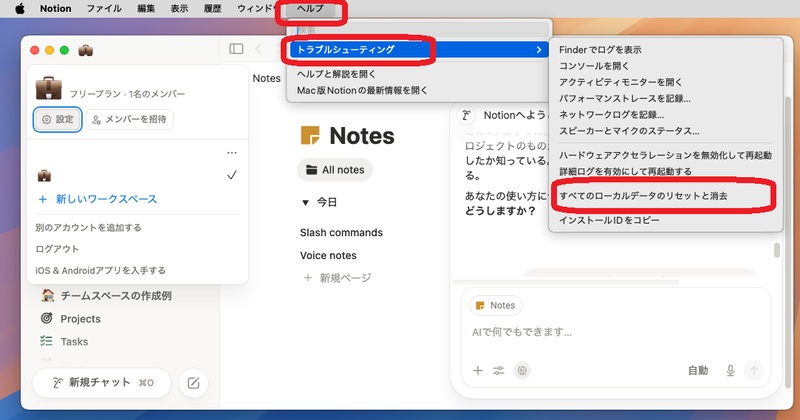Click 新規チャット button

click(x=102, y=383)
